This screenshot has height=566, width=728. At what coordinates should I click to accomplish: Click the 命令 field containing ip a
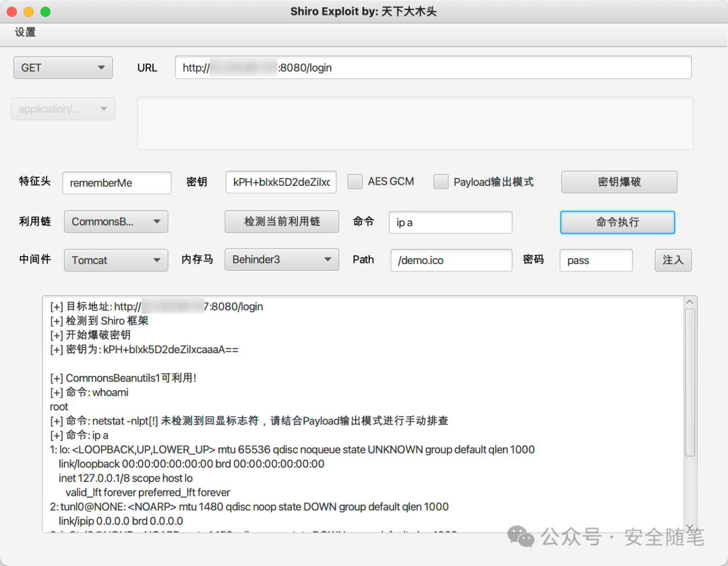[450, 222]
